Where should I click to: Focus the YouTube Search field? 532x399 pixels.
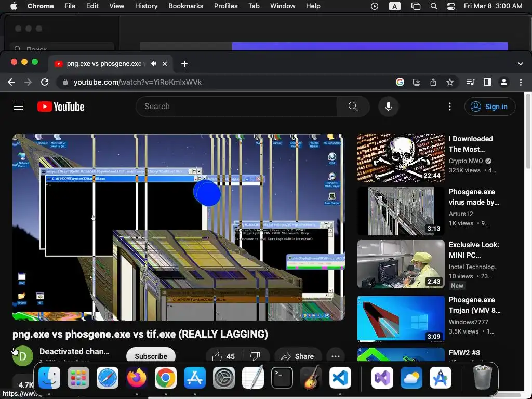click(x=236, y=107)
